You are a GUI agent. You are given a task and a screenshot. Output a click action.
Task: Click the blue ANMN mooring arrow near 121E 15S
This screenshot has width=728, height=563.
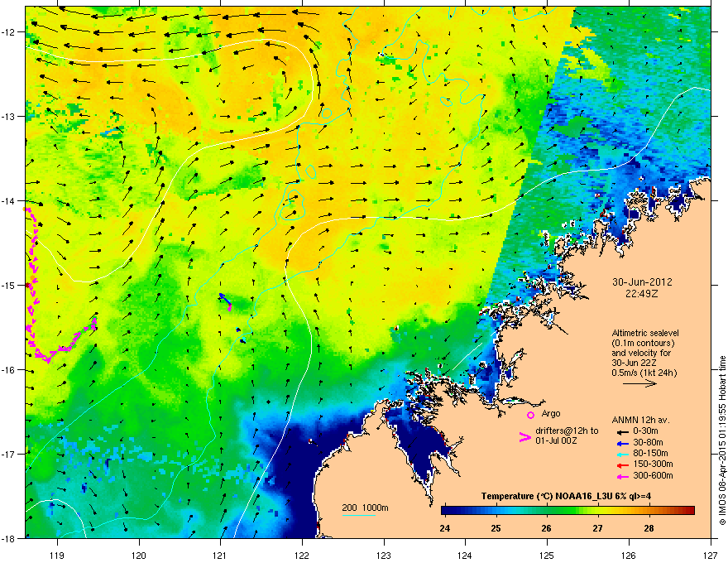[225, 300]
